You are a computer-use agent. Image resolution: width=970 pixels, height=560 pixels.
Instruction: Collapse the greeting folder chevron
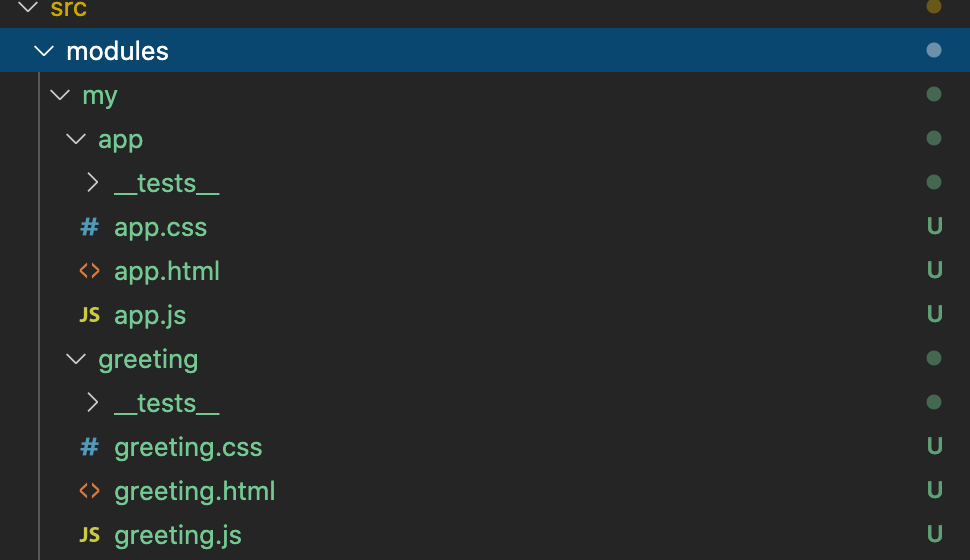[76, 359]
